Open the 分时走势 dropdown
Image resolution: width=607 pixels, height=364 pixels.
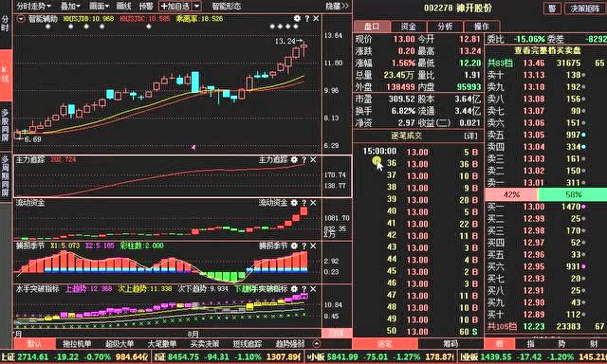tap(34, 7)
